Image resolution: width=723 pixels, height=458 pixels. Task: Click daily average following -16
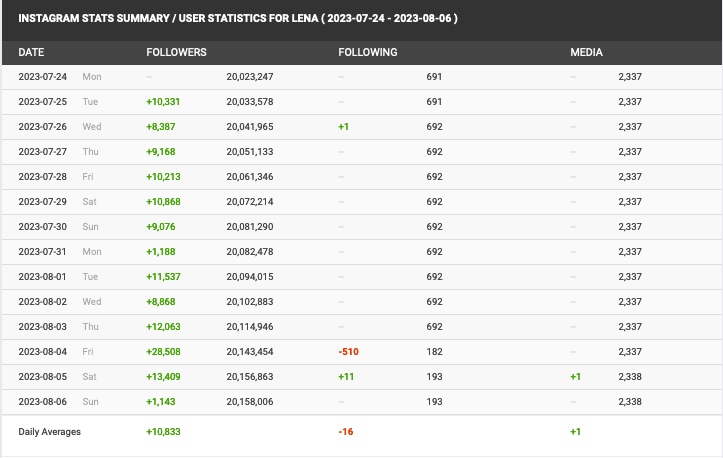pos(346,432)
